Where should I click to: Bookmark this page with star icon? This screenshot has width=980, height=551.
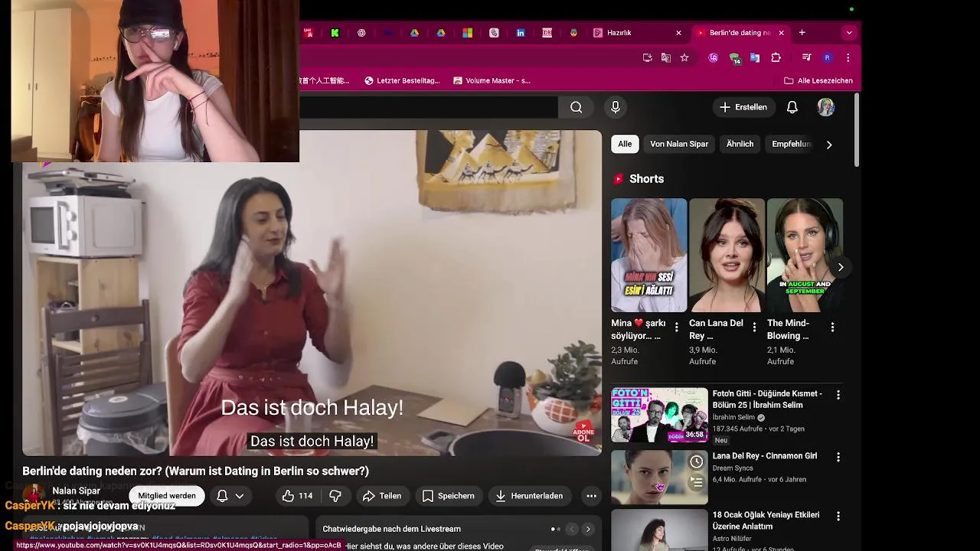[684, 57]
